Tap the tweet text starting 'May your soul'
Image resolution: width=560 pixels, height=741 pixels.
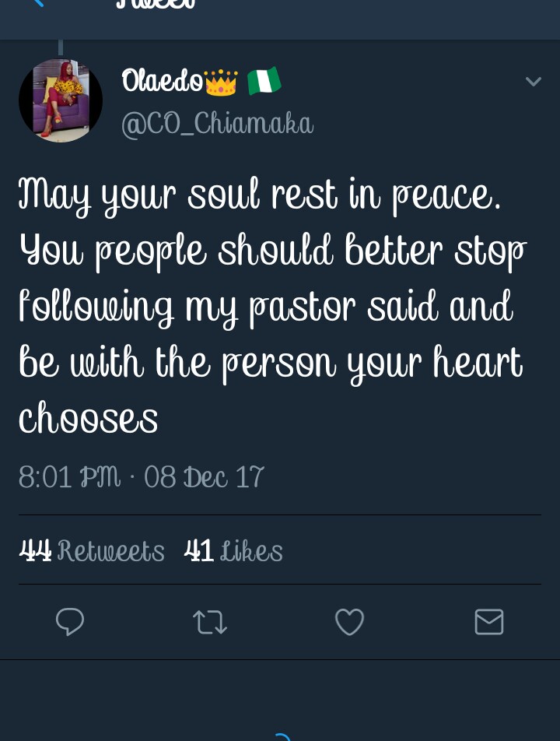coord(260,195)
